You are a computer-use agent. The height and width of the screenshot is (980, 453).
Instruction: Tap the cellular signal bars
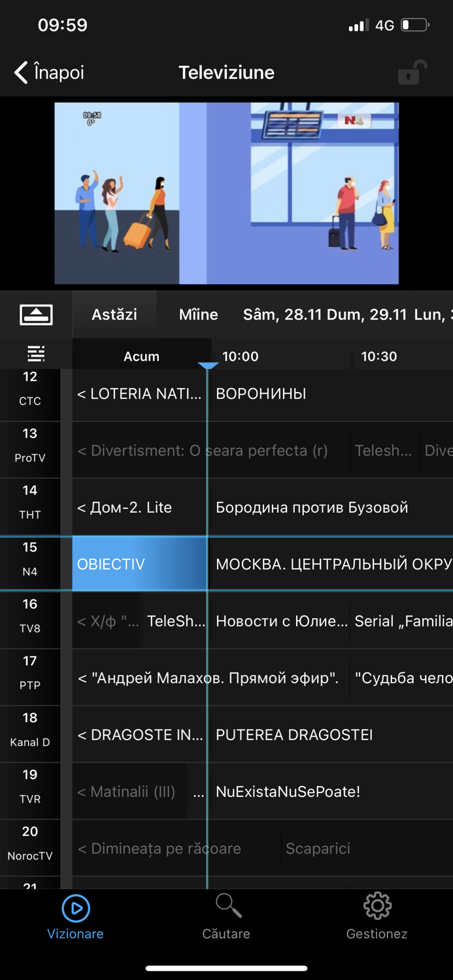tap(358, 26)
